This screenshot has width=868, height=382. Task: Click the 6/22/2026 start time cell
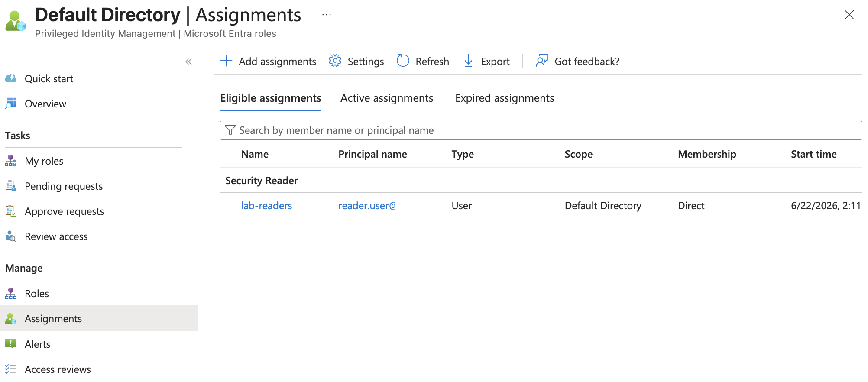[826, 206]
